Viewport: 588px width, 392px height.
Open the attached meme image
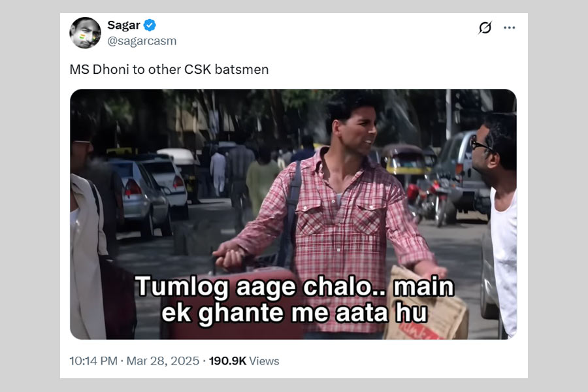(x=293, y=214)
